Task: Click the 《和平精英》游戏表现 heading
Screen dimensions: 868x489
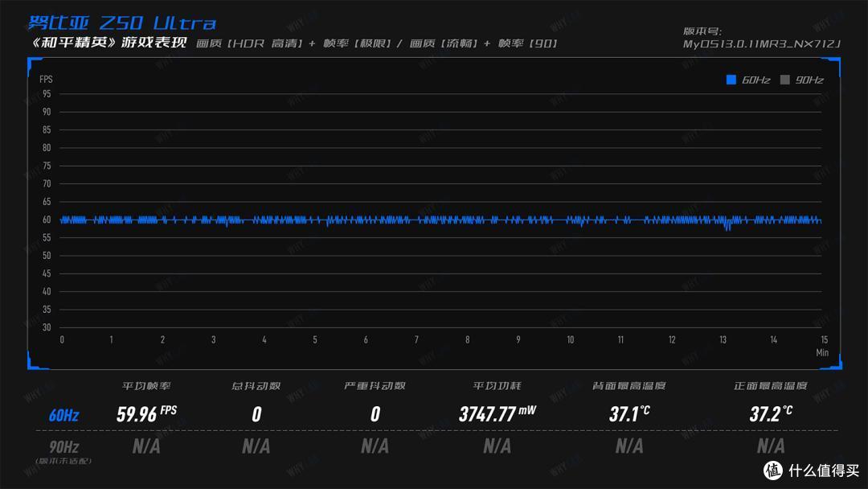Action: (109, 43)
